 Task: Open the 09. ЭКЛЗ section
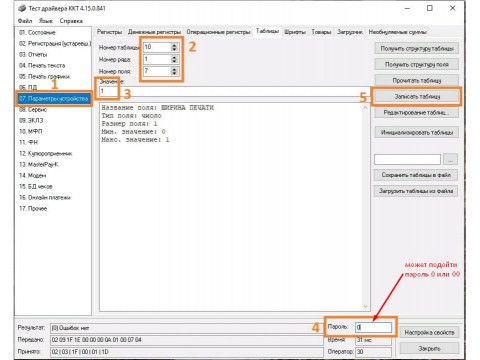pos(31,120)
